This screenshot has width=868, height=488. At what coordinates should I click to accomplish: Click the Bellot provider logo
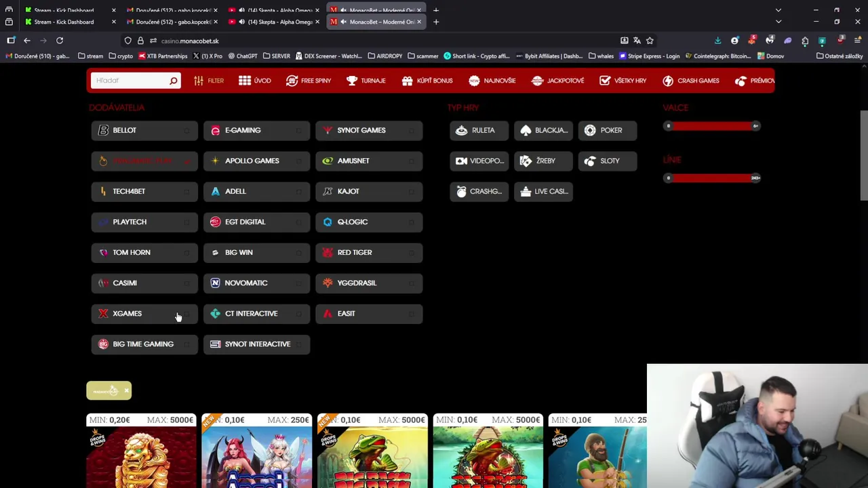(x=103, y=130)
